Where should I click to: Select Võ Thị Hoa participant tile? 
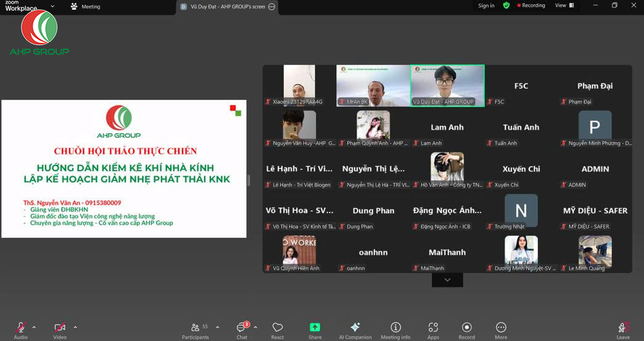tap(299, 210)
